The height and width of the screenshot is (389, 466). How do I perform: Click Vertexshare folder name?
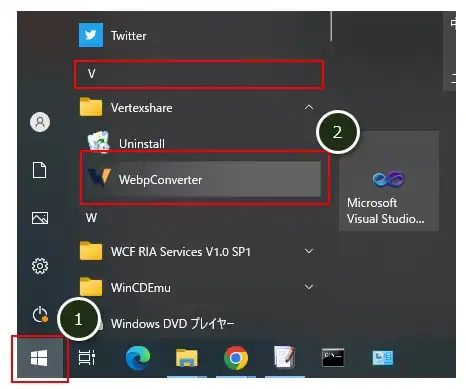tap(142, 108)
